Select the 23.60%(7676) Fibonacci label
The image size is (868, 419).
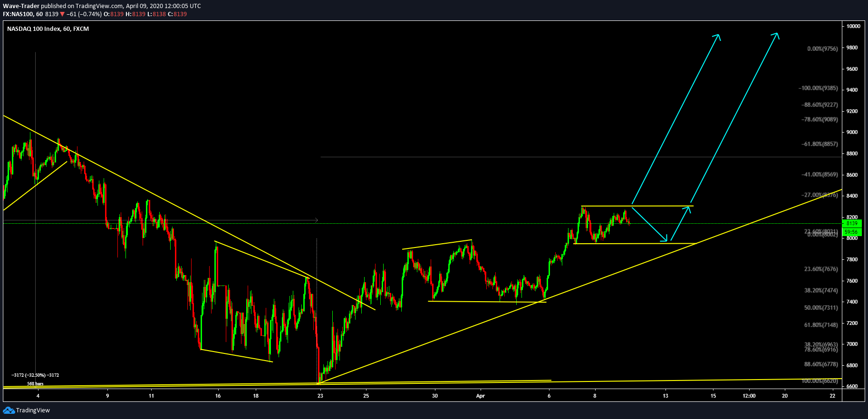pyautogui.click(x=821, y=269)
